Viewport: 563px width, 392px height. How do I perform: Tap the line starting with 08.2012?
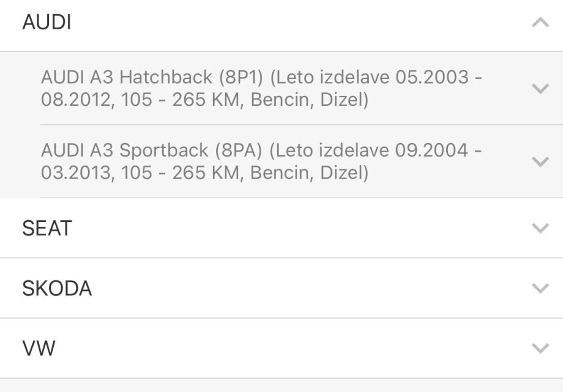pyautogui.click(x=204, y=99)
